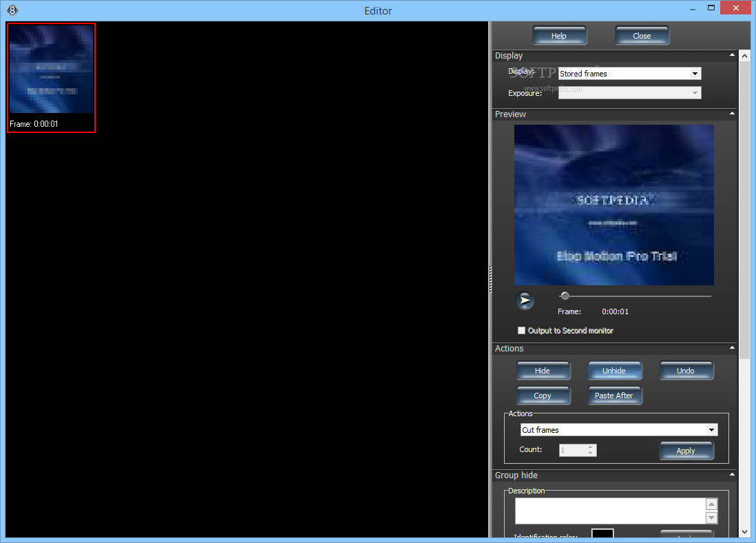Click into the Description text box
Viewport: 756px width, 543px height.
pos(611,511)
